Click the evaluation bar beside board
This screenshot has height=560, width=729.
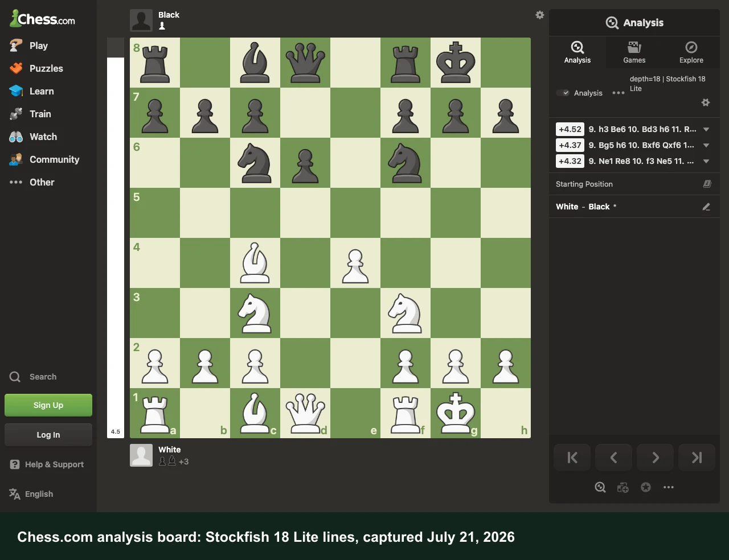point(116,238)
